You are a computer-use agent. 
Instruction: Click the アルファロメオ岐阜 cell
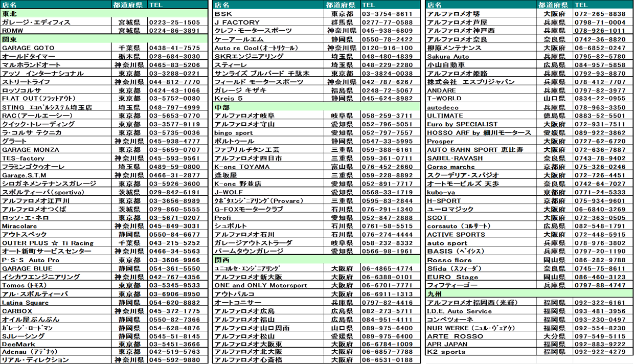pos(268,116)
